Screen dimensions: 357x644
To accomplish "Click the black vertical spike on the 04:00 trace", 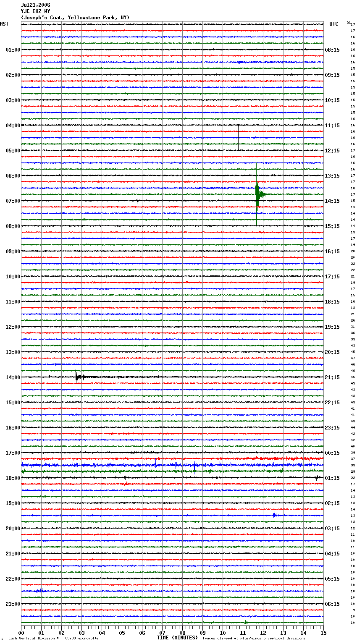I will [239, 137].
